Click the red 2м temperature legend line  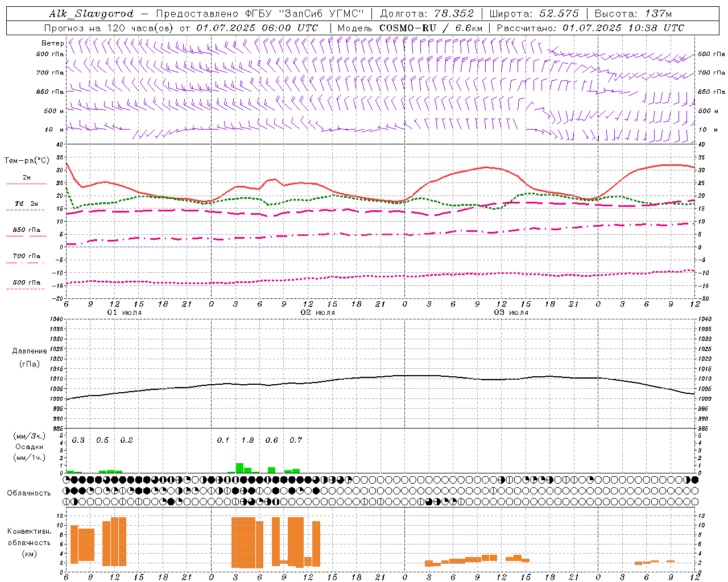point(26,183)
